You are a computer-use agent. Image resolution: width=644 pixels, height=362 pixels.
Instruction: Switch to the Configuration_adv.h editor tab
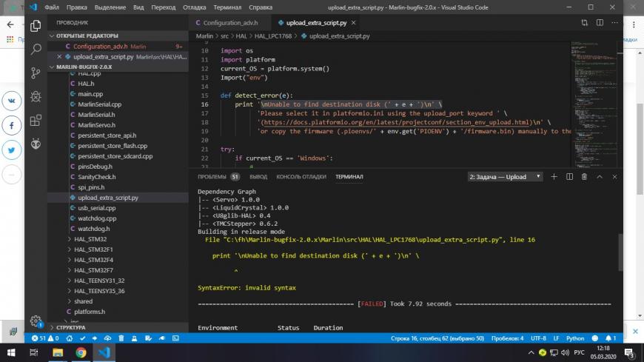pyautogui.click(x=230, y=23)
